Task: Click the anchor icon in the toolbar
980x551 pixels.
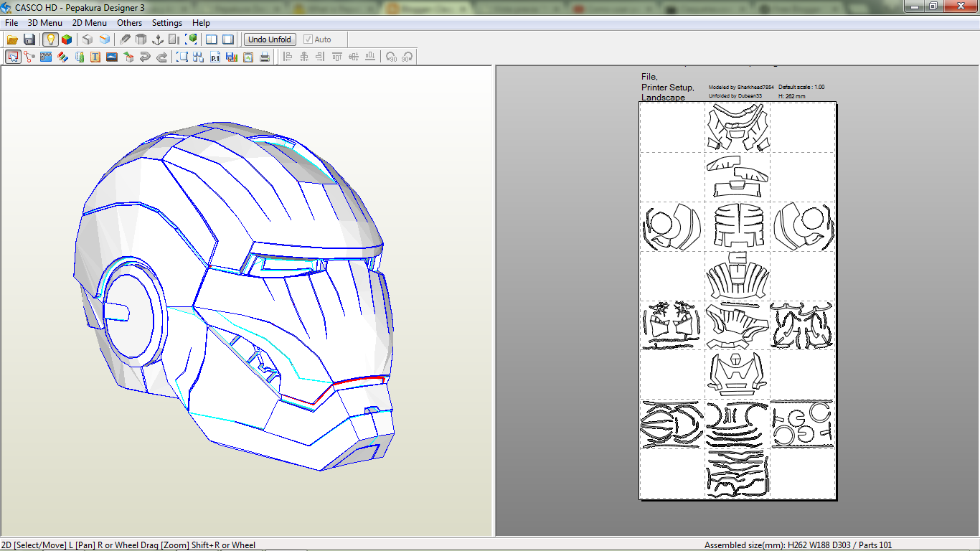Action: tap(158, 39)
